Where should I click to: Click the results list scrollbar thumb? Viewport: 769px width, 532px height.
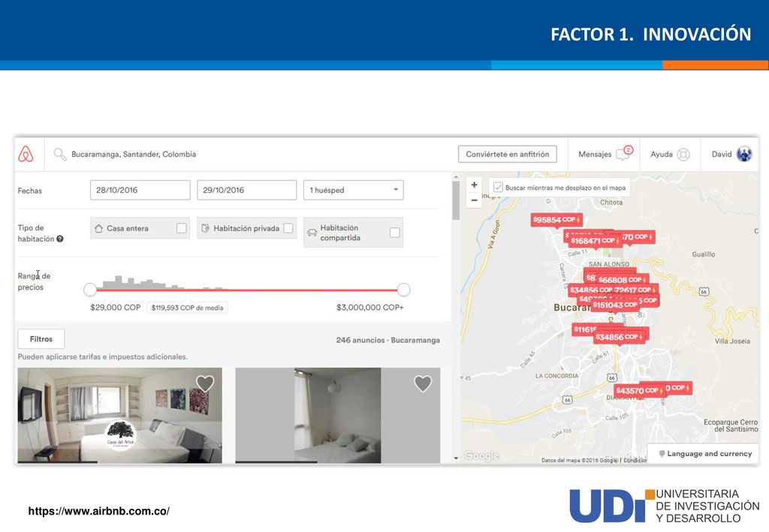(456, 200)
